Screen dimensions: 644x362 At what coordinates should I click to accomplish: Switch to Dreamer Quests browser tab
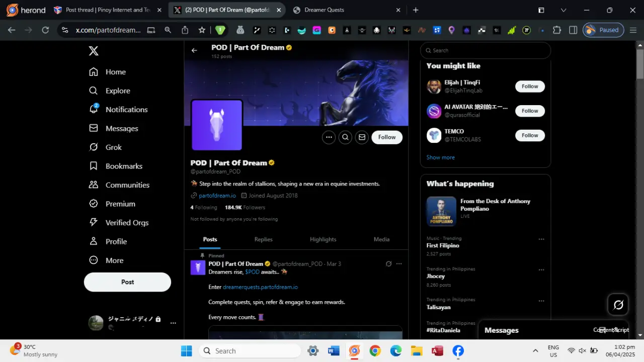tap(347, 10)
